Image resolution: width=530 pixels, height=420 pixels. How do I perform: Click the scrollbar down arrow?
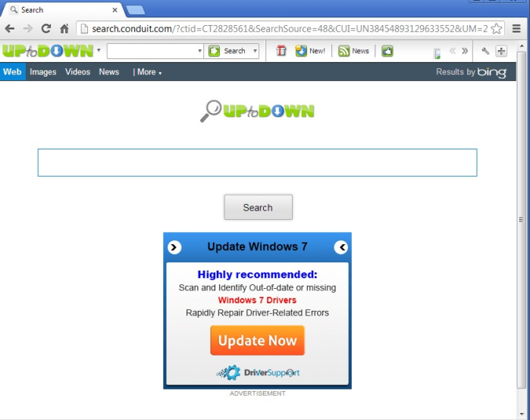[521, 414]
